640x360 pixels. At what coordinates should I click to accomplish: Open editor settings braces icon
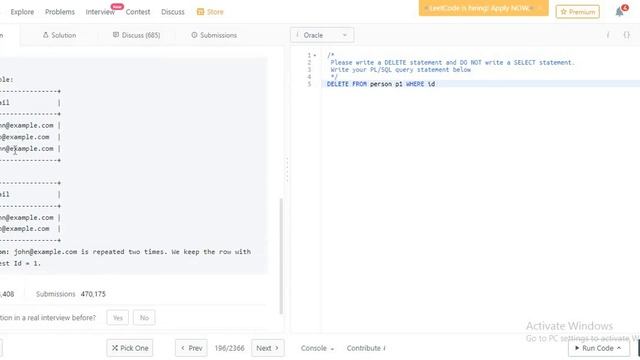(x=627, y=35)
